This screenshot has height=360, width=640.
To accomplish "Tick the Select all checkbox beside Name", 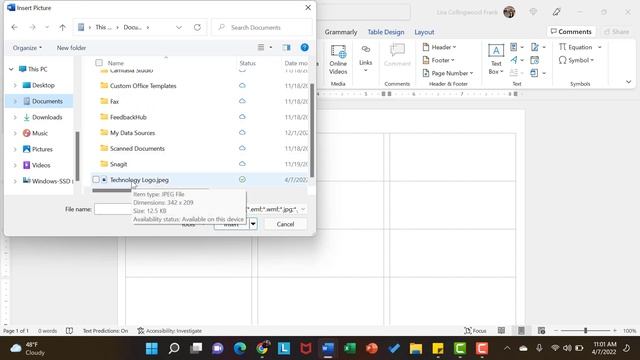I will [x=99, y=63].
